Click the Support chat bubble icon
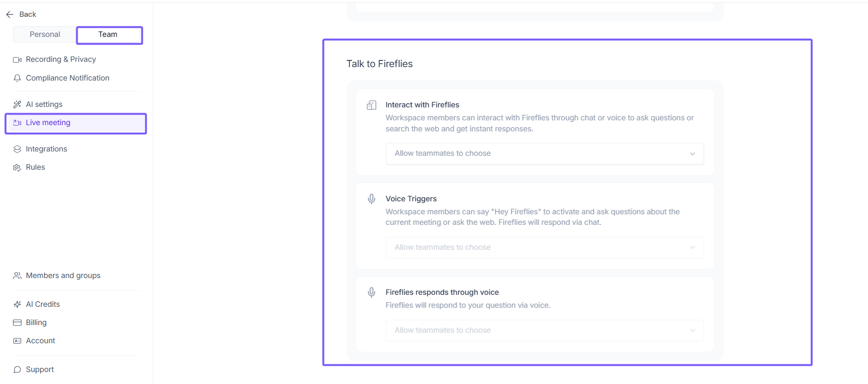Screen dimensions: 868x384 (x=17, y=370)
